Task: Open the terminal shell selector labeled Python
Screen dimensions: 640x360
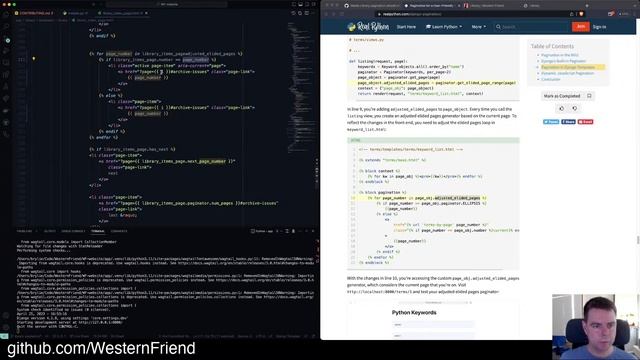Action: [x=262, y=231]
